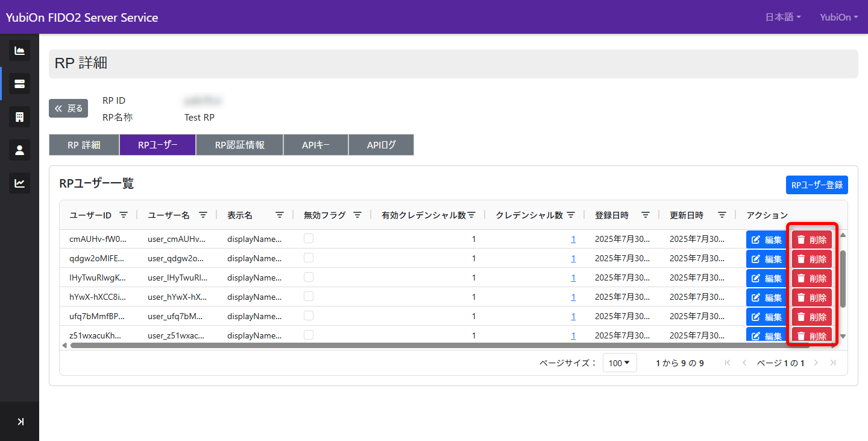Delete user IHyTwuRIwgK with 削除 button
The height and width of the screenshot is (441, 868).
click(x=812, y=278)
